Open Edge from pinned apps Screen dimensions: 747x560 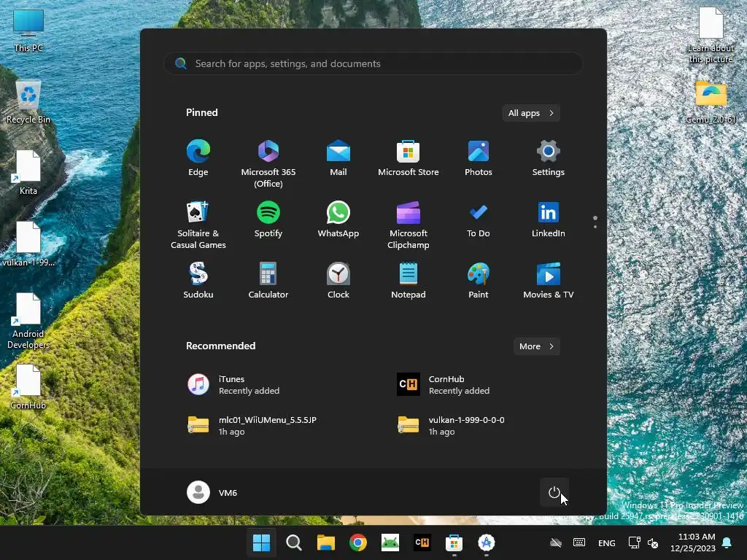pos(198,158)
